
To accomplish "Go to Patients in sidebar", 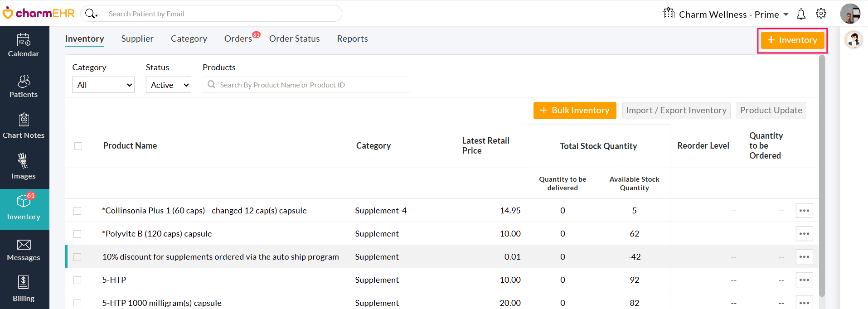I will pyautogui.click(x=24, y=87).
